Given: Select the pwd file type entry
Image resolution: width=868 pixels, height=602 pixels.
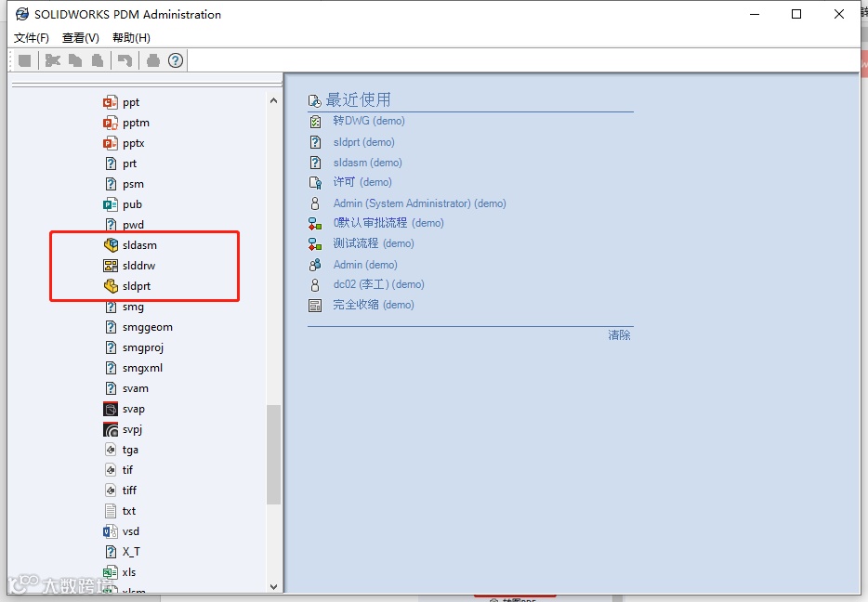Looking at the screenshot, I should coord(133,225).
